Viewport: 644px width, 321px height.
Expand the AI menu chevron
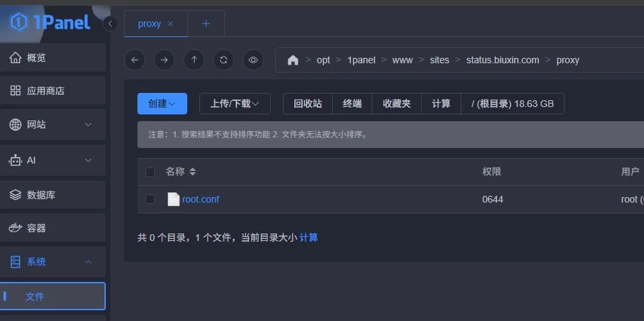point(88,160)
